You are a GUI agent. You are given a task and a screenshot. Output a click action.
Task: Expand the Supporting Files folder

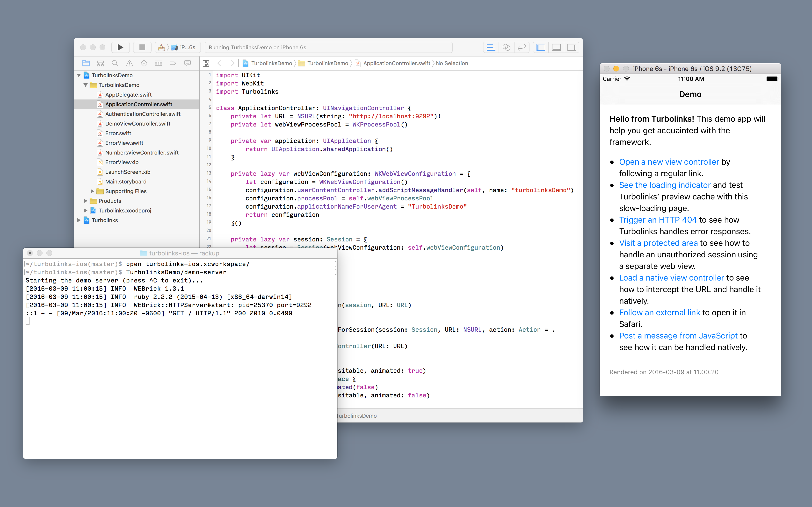92,191
